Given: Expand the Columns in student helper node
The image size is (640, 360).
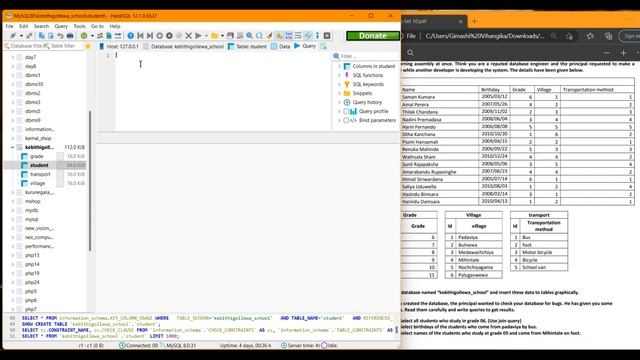Looking at the screenshot, I should click(339, 66).
